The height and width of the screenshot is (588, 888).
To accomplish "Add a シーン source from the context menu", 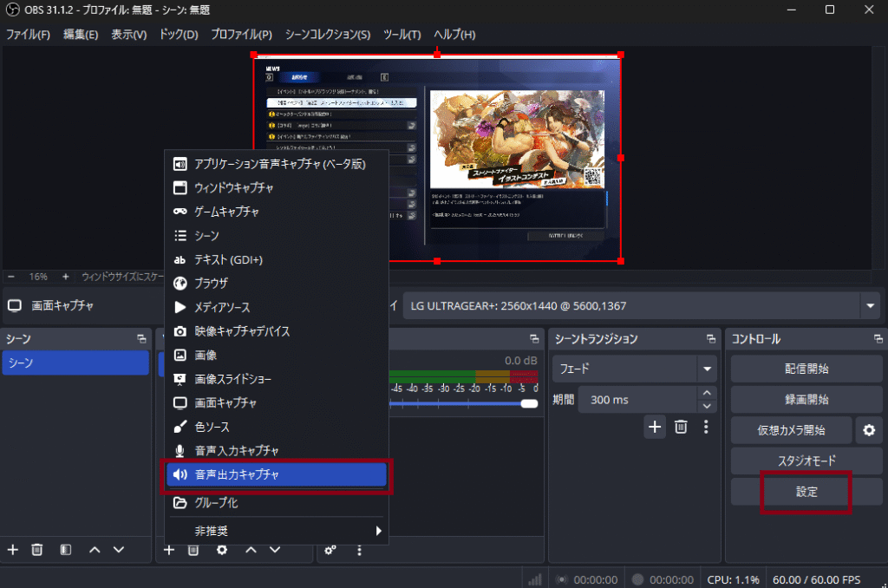I will [277, 236].
